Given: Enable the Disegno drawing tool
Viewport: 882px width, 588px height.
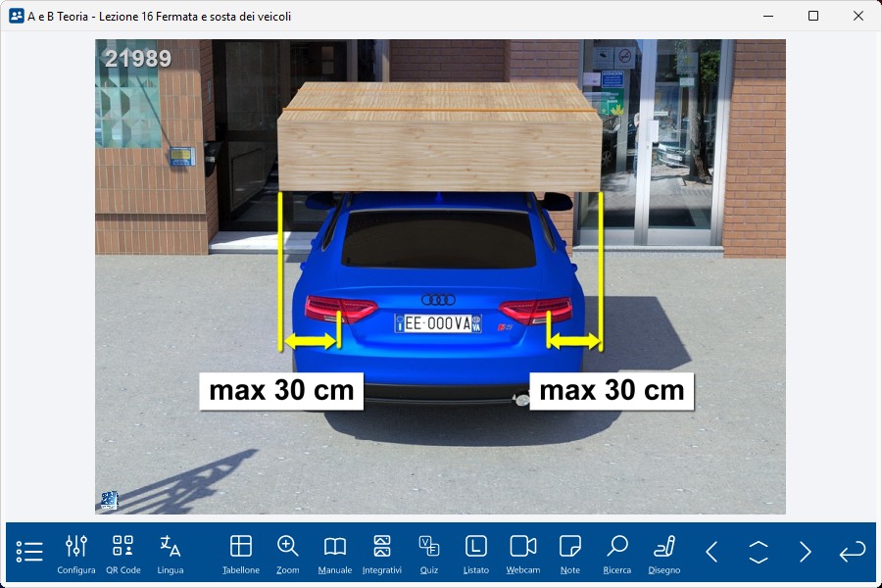Looking at the screenshot, I should tap(664, 553).
